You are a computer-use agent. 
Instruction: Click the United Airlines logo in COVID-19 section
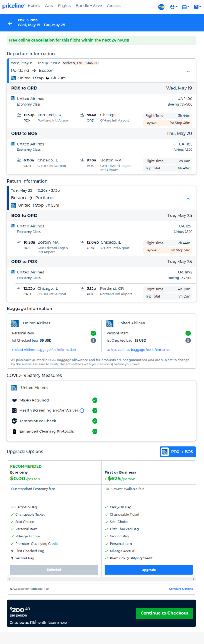pos(14,388)
